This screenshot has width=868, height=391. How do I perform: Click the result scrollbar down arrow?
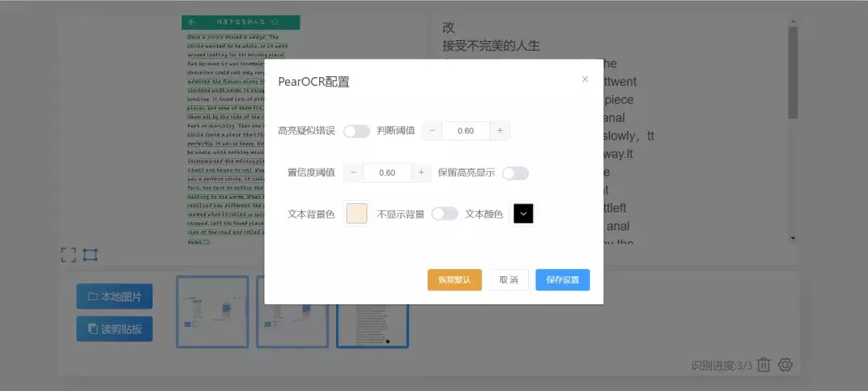(x=793, y=238)
